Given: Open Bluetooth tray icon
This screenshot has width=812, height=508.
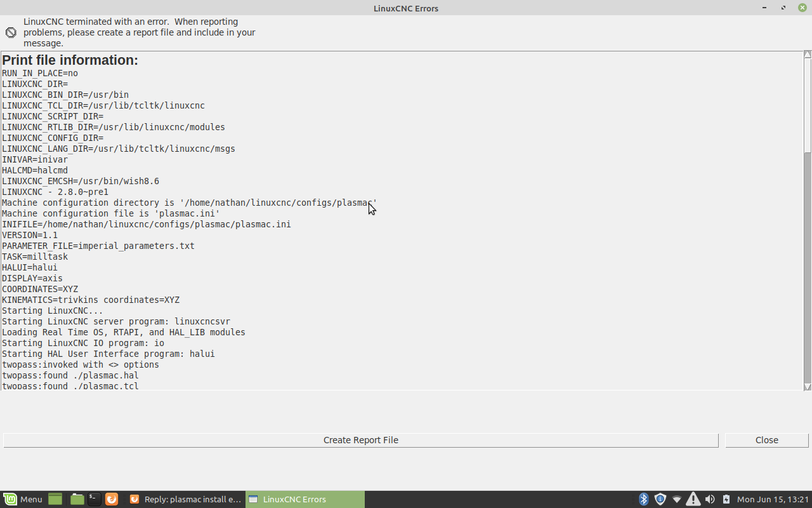Looking at the screenshot, I should [643, 499].
